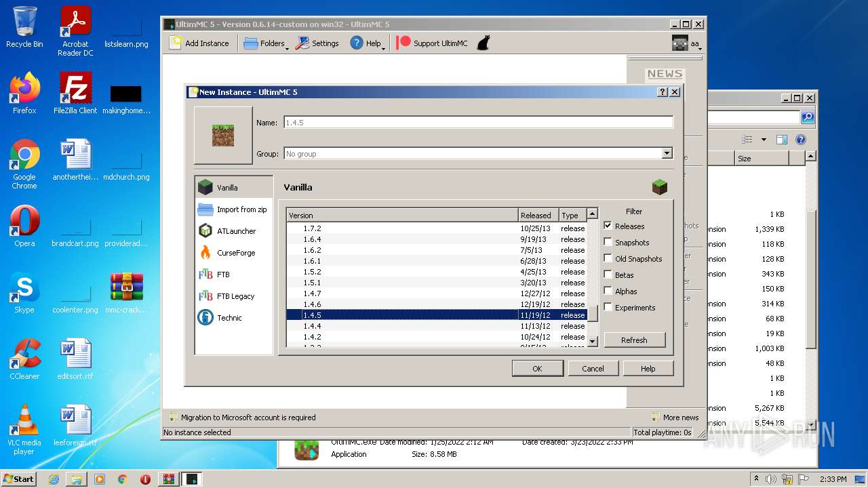Open Google Chrome desktop icon
This screenshot has height=488, width=868.
tap(24, 164)
